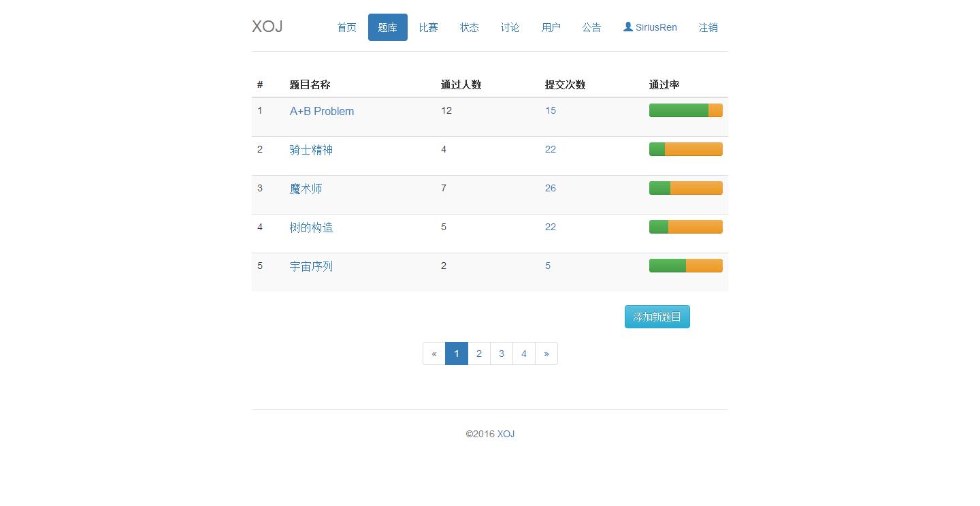Go to pagination page 4
Image resolution: width=980 pixels, height=506 pixels.
pos(524,353)
